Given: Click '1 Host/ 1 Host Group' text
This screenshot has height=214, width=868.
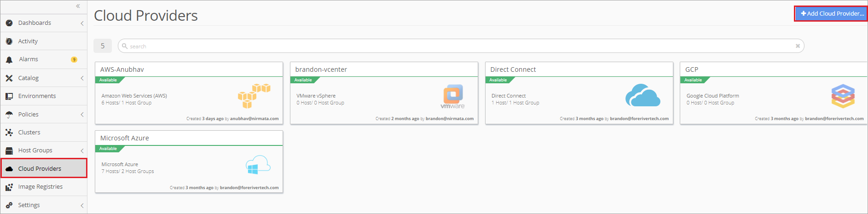Looking at the screenshot, I should point(515,103).
